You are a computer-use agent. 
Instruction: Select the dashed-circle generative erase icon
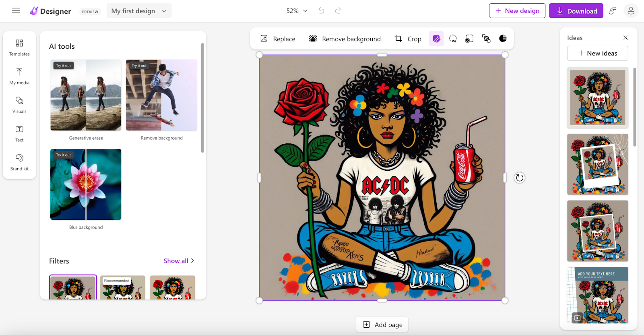453,39
